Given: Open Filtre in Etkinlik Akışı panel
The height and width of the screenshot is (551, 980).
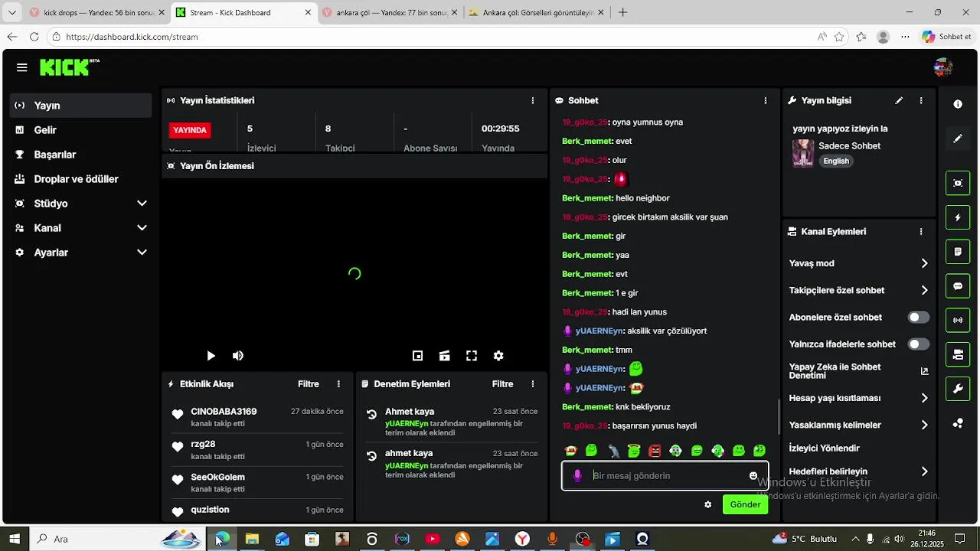Looking at the screenshot, I should pos(309,384).
